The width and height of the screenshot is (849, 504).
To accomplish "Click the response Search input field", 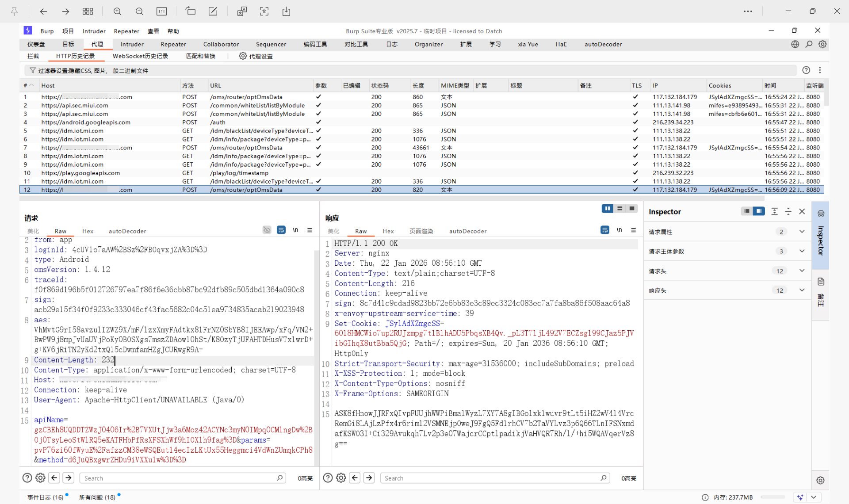I will [x=491, y=478].
